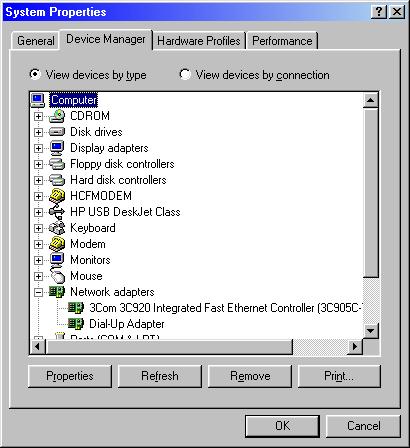Image resolution: width=410 pixels, height=448 pixels.
Task: Click the Network adapters card icon
Action: 57,292
